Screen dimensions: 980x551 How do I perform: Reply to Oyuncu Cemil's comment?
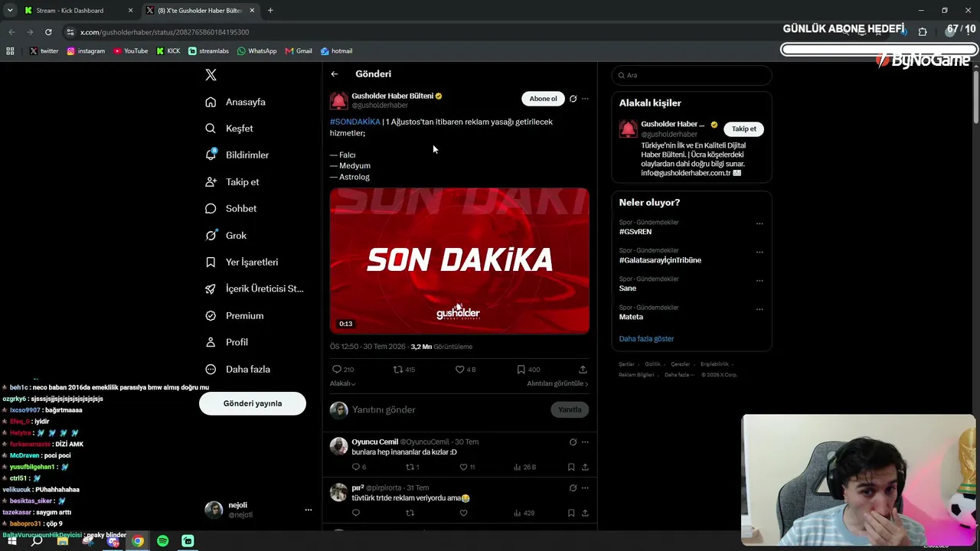coord(355,467)
